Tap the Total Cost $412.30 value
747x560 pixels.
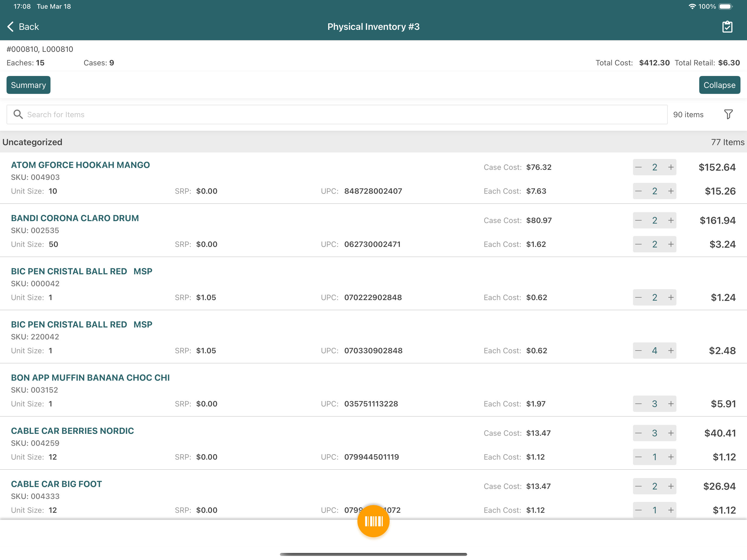pos(654,63)
